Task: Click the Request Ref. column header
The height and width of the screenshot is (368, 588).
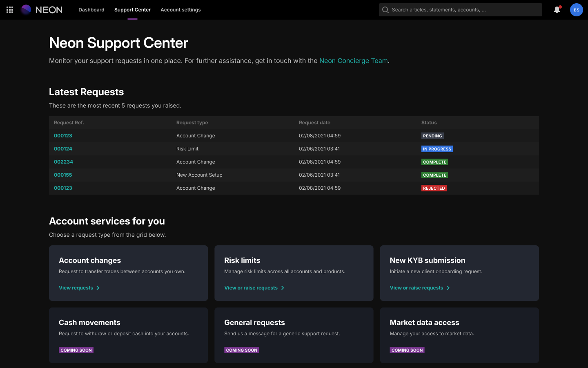Action: pos(69,123)
